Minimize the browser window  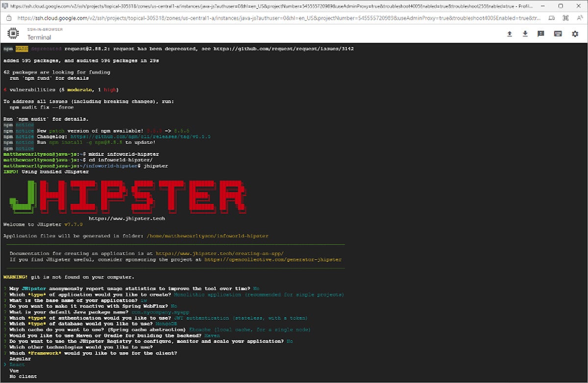[543, 6]
